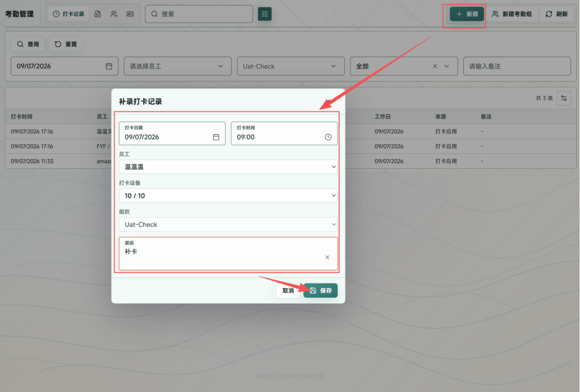Click the 刷新 button
The height and width of the screenshot is (392, 580).
[x=556, y=14]
